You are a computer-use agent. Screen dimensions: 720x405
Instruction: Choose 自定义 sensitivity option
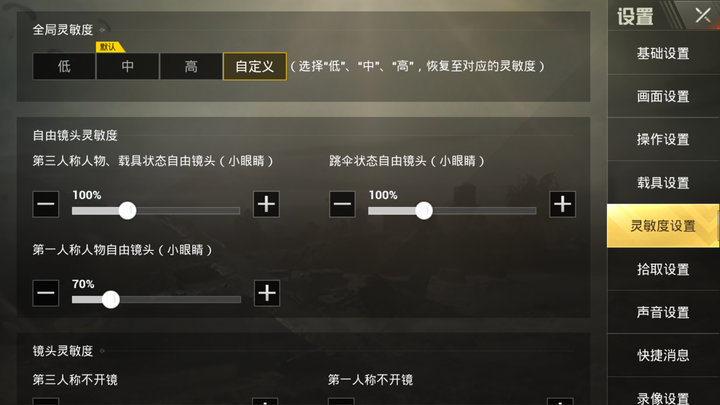(x=255, y=67)
